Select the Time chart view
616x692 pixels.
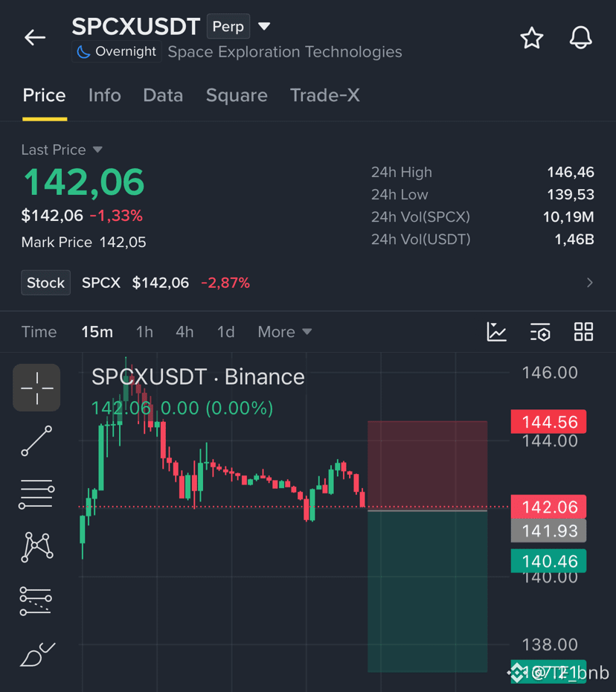[x=39, y=332]
